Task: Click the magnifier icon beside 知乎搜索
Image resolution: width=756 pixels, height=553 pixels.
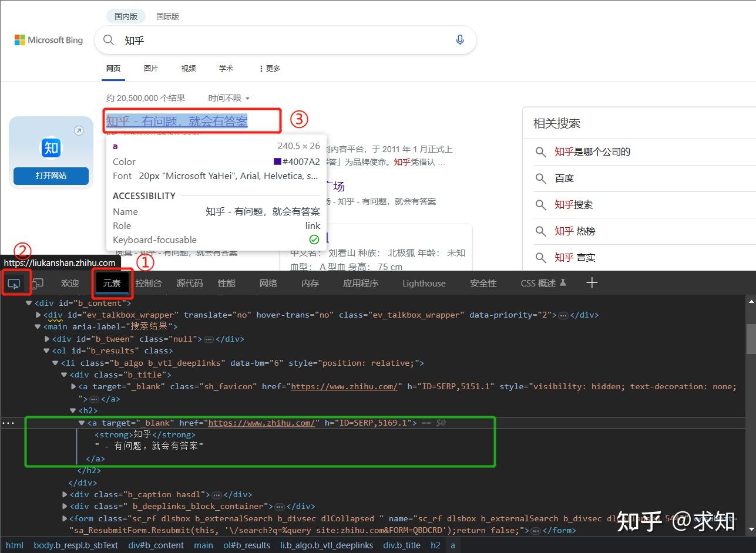Action: point(541,205)
